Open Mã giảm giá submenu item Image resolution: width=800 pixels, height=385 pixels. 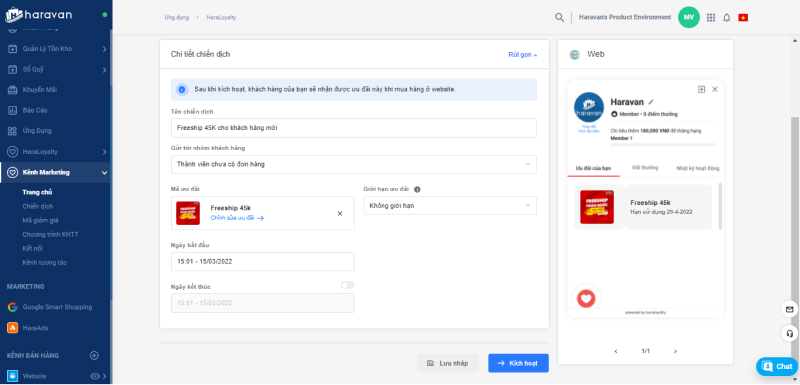40,220
